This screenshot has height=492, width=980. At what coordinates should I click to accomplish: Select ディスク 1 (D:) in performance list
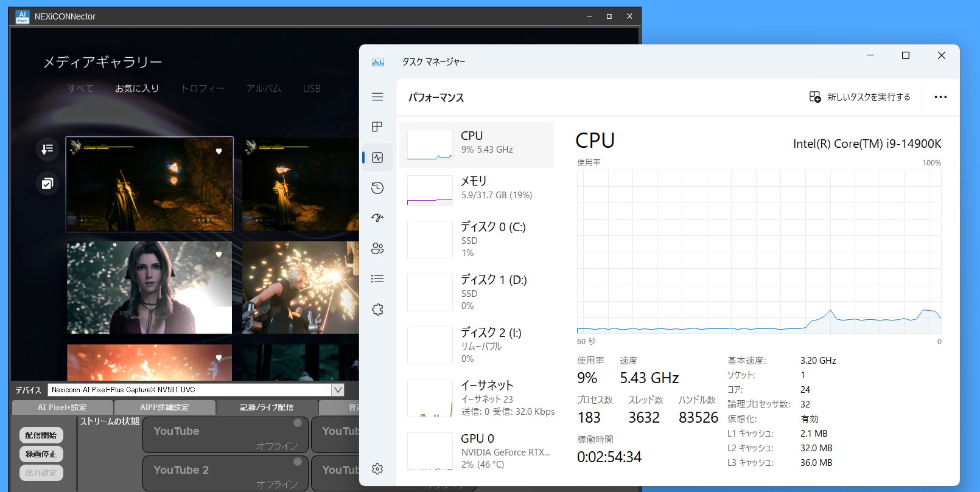(477, 292)
